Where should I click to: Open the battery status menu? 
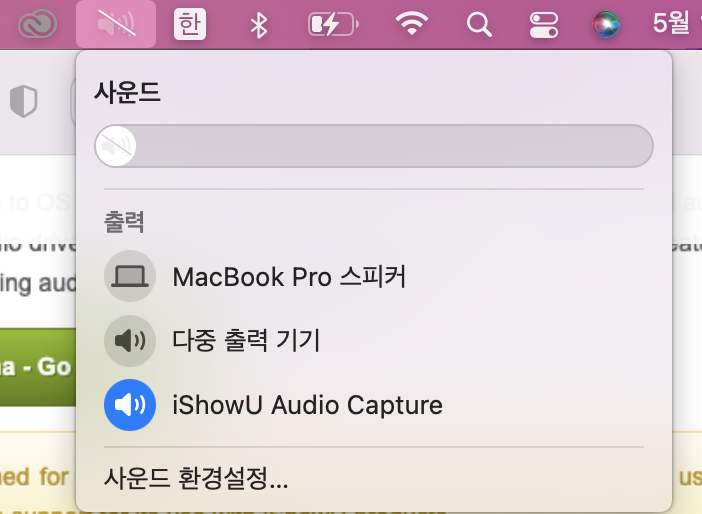pos(333,24)
